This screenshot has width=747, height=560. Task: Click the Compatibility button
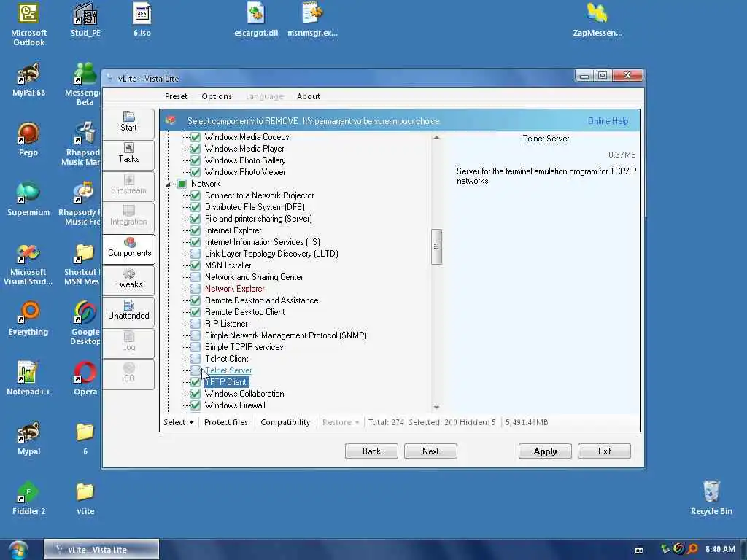point(285,422)
